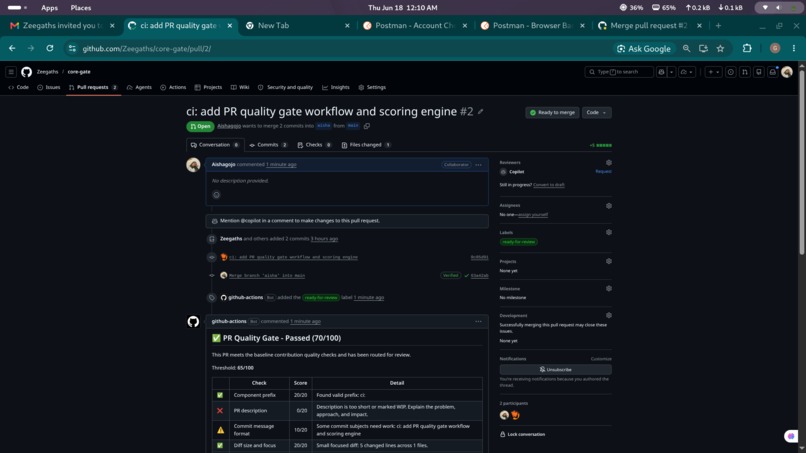The image size is (806, 453).
Task: Open the issues icon in the GitHub header
Action: [730, 72]
